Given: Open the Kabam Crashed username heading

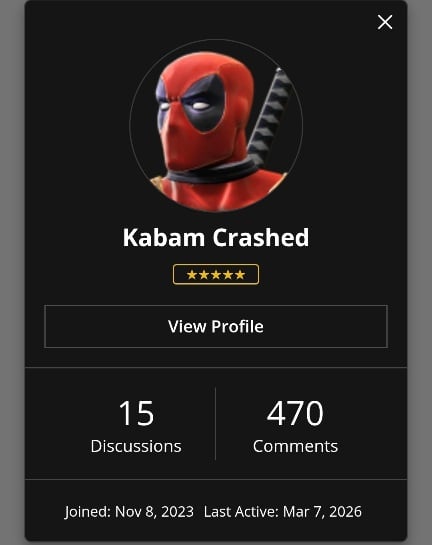Looking at the screenshot, I should (216, 238).
